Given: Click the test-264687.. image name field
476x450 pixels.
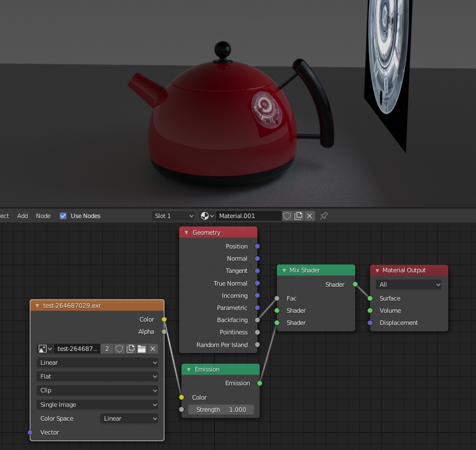Looking at the screenshot, I should click(x=77, y=349).
